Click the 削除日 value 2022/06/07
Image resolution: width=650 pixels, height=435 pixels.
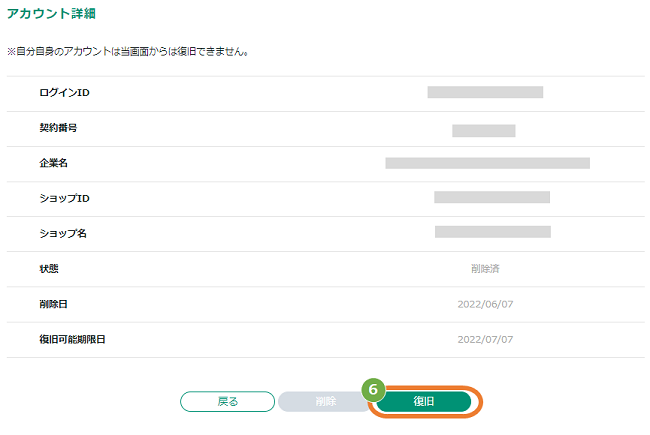pos(485,304)
